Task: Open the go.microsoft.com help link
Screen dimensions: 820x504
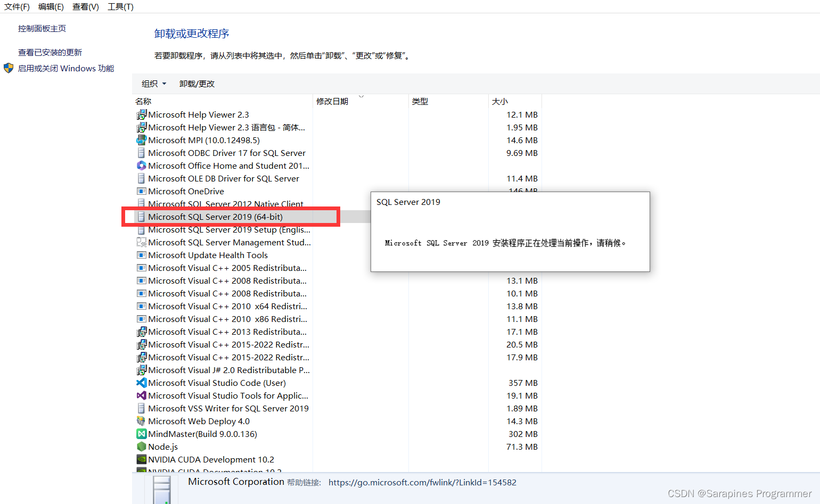Action: (x=422, y=482)
